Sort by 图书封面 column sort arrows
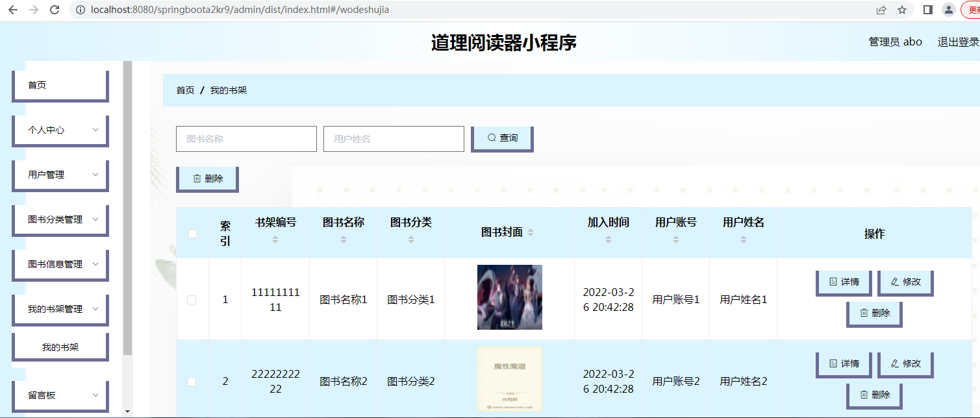 click(x=531, y=232)
